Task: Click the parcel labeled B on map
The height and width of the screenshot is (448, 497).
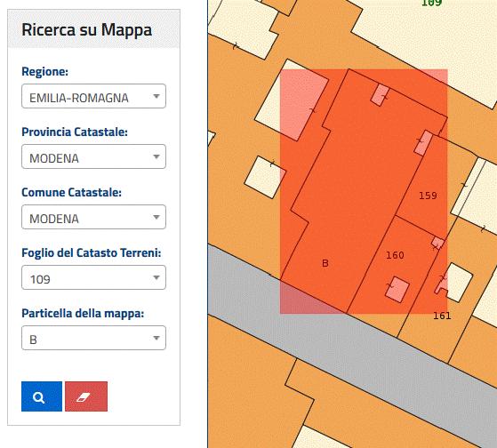Action: tap(325, 263)
